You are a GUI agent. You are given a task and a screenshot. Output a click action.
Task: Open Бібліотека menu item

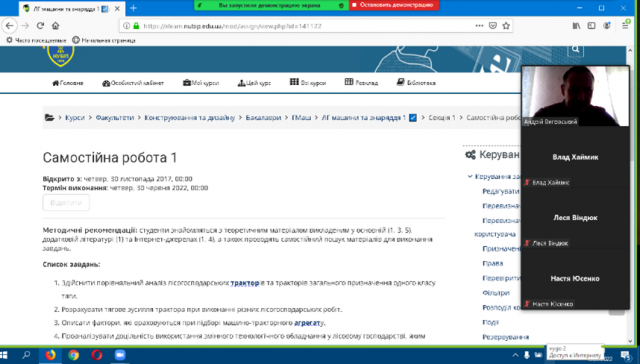pos(416,82)
